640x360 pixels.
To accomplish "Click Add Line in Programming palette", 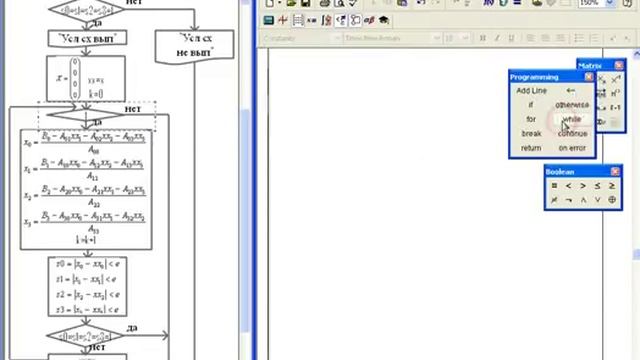I will click(531, 91).
